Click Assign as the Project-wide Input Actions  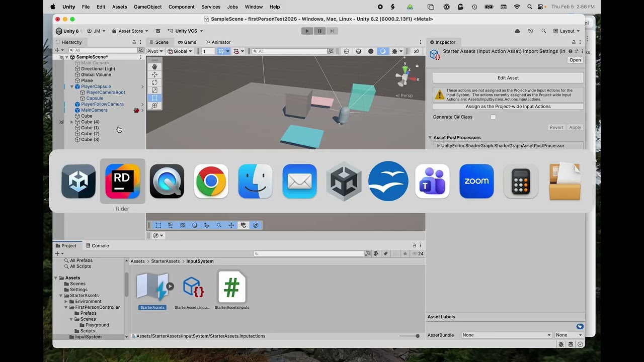tap(508, 107)
